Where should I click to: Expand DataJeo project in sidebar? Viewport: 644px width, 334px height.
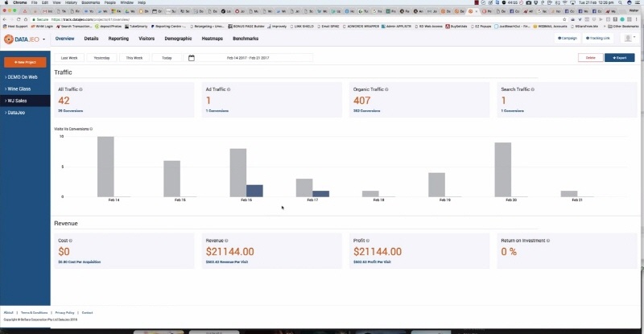click(x=14, y=113)
